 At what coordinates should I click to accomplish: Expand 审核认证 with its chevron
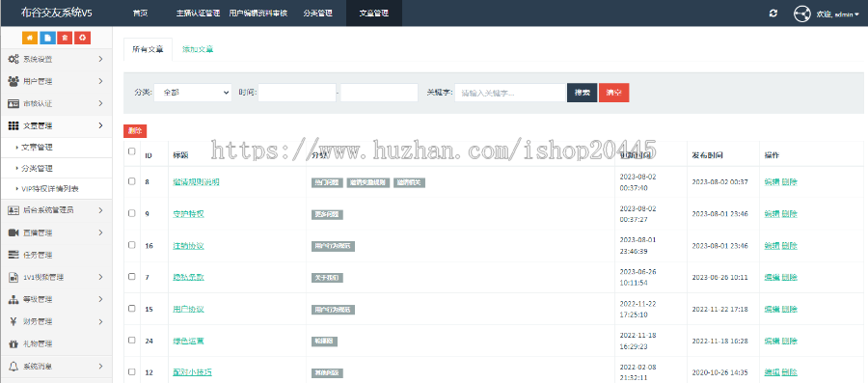point(100,103)
